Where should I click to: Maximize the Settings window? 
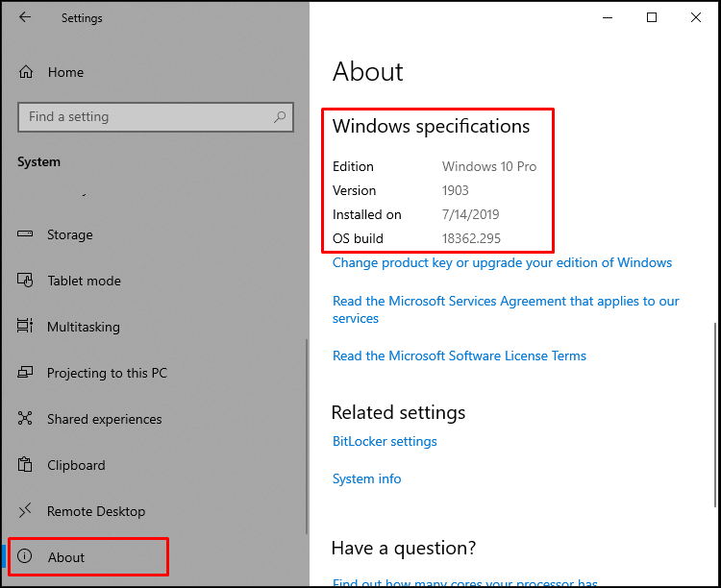coord(652,17)
